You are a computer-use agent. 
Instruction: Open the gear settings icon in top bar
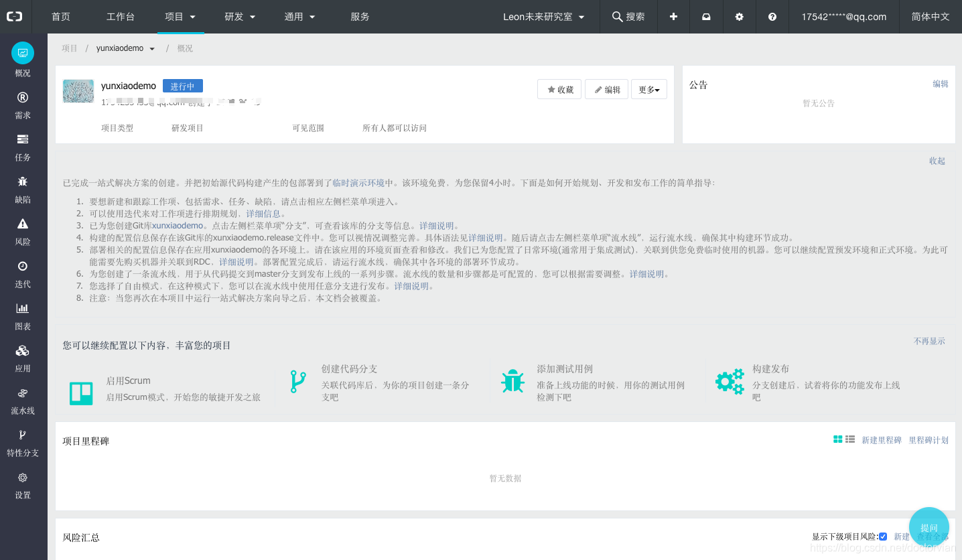tap(740, 17)
